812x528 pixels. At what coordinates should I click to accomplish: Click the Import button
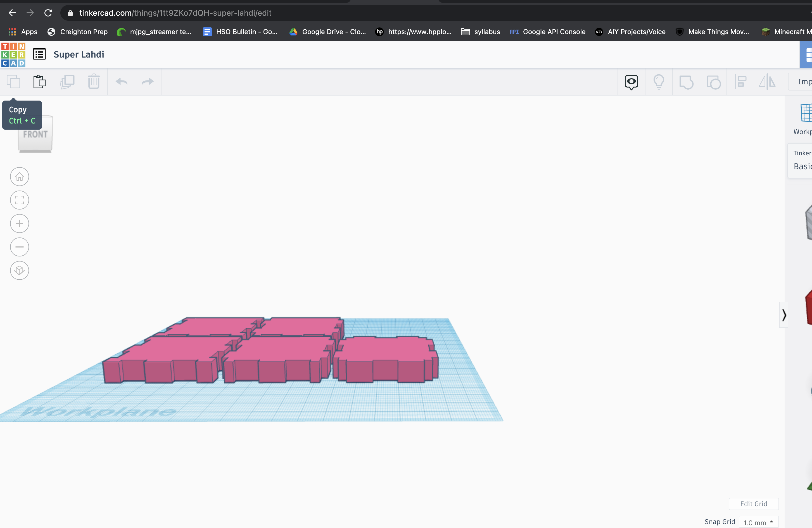800,82
